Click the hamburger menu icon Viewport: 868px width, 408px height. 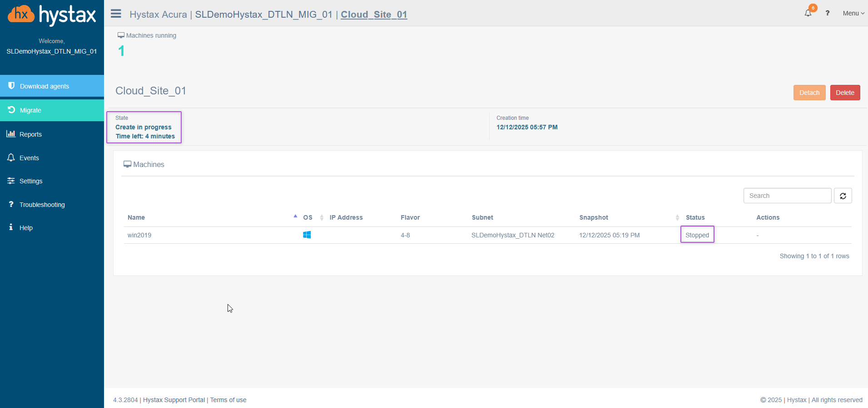click(116, 14)
